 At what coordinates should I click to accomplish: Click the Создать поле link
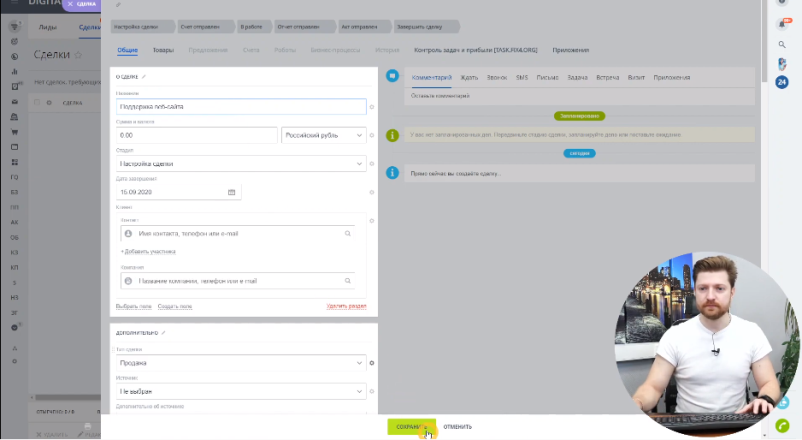[175, 306]
